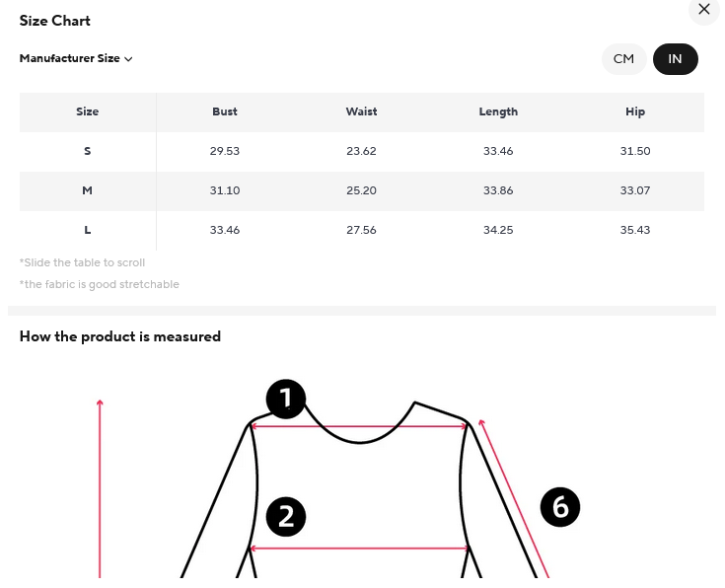The height and width of the screenshot is (588, 725).
Task: Click the How the product is measured heading
Action: (x=120, y=336)
